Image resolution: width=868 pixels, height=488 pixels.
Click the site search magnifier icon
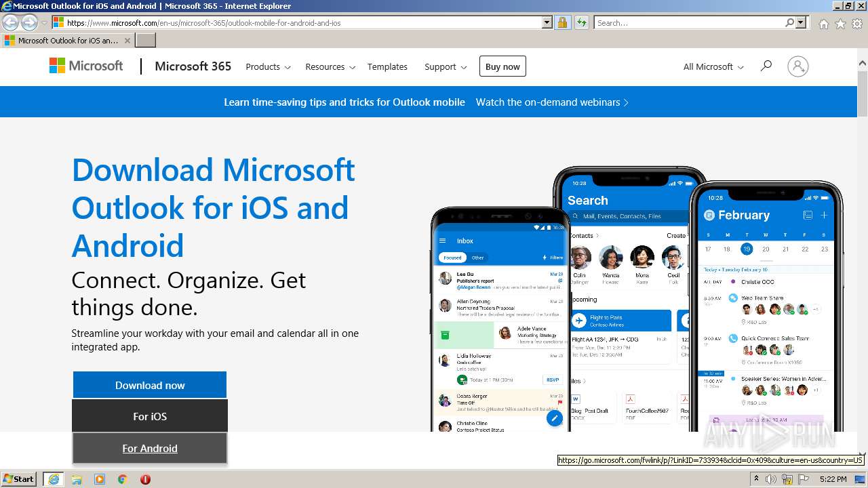(x=766, y=66)
